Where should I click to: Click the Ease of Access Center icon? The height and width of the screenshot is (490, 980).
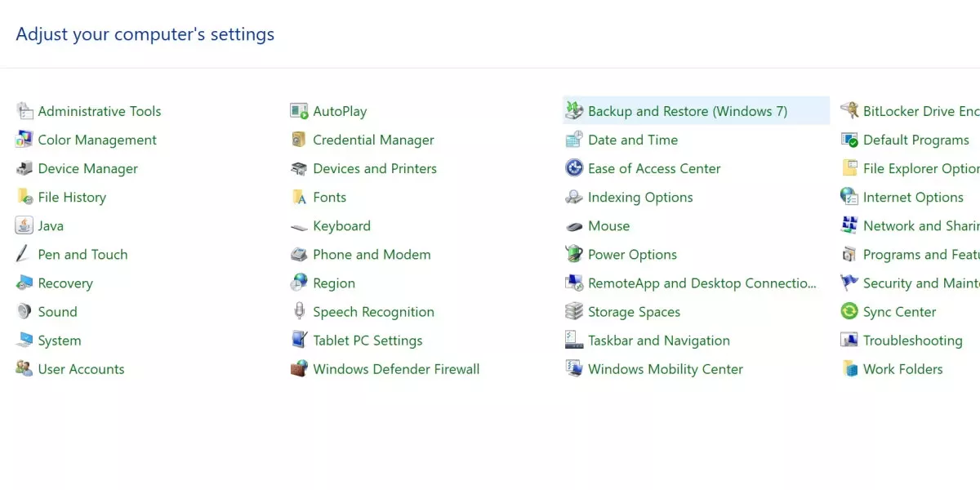[x=574, y=168]
